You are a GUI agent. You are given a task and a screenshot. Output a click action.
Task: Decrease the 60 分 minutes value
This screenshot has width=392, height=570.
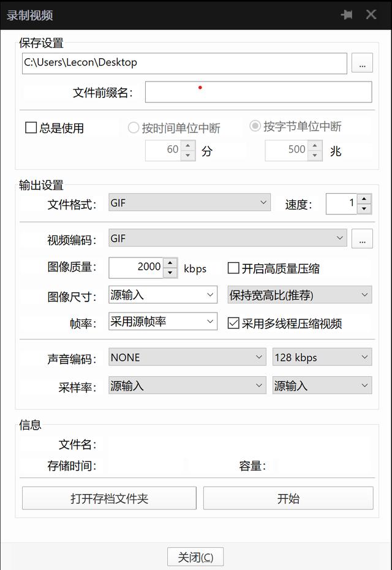pos(188,156)
